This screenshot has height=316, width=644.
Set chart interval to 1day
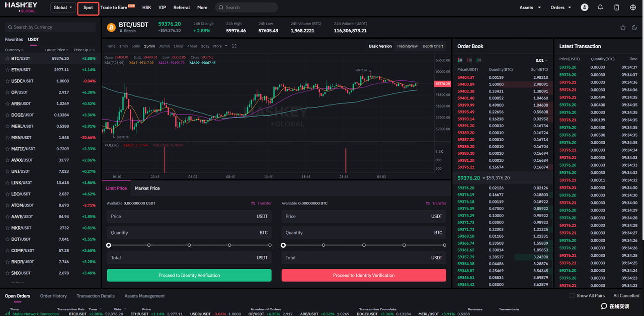coord(205,46)
